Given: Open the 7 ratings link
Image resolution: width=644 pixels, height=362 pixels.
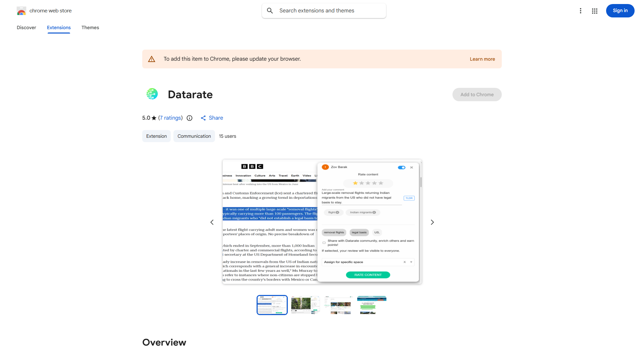Looking at the screenshot, I should click(x=170, y=118).
